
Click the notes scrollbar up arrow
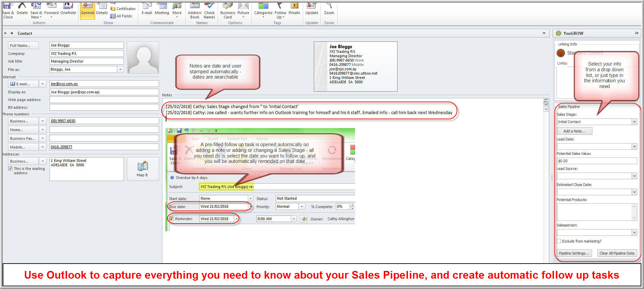click(546, 109)
